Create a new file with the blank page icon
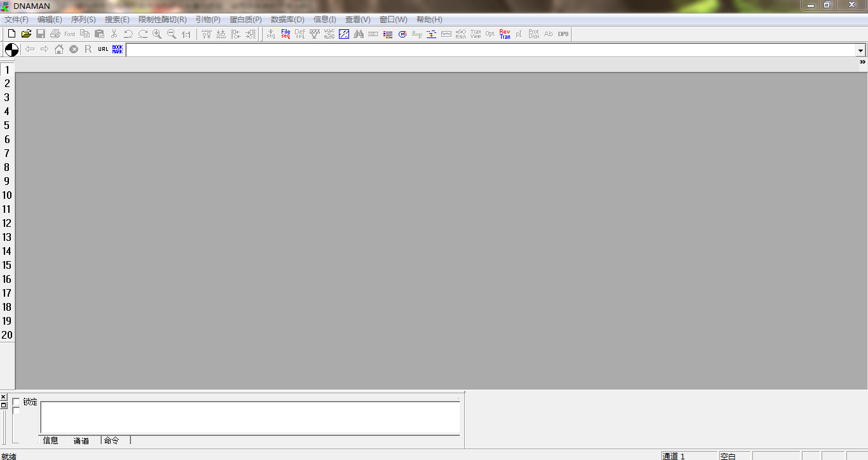Screen dimensions: 868x460 [11, 34]
